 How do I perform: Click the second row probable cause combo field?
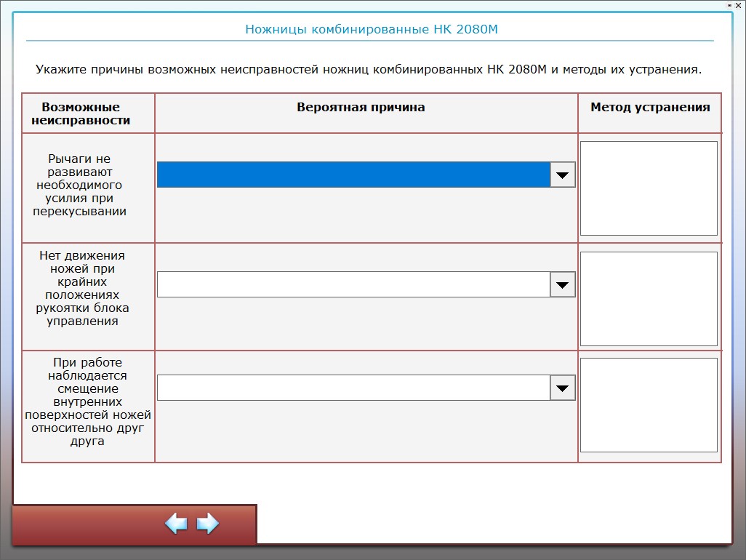353,284
